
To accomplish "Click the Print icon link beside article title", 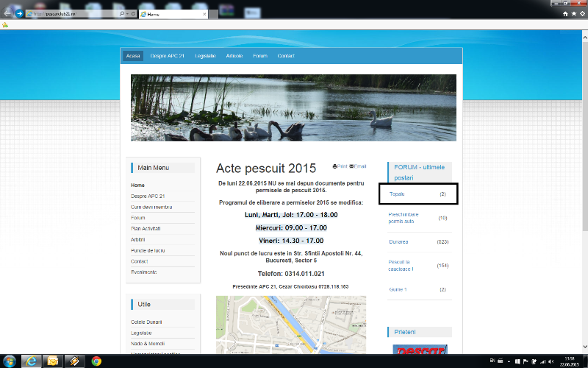I will 340,166.
